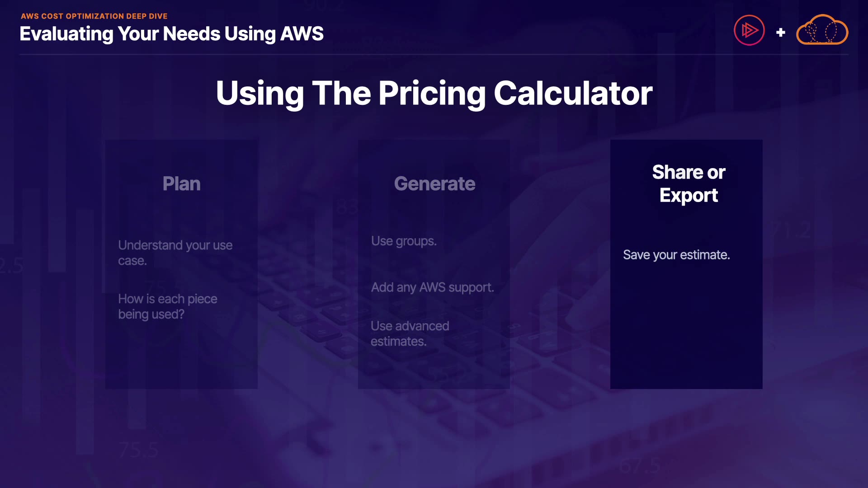Click empty area of Share or Export card

point(686,334)
